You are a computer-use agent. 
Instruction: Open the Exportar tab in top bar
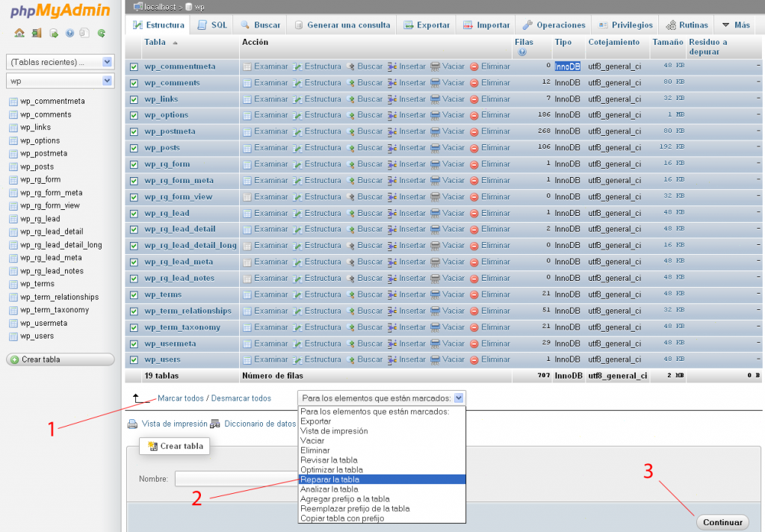tap(427, 25)
